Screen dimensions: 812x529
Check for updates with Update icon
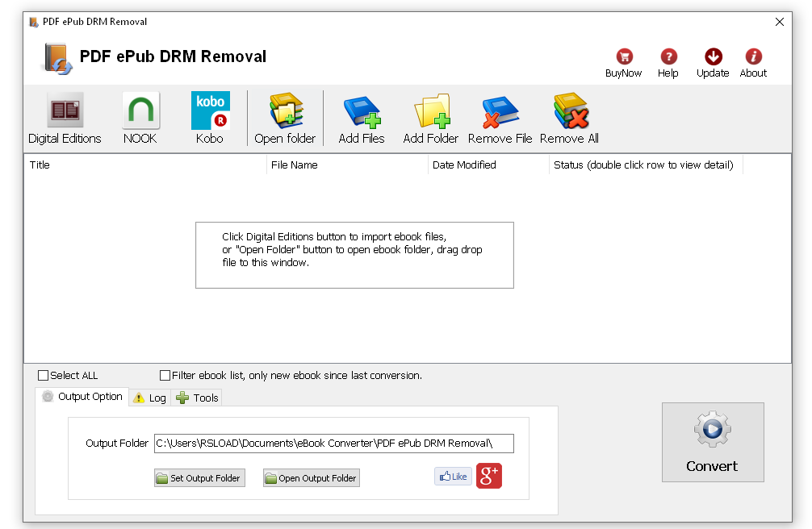[x=712, y=56]
